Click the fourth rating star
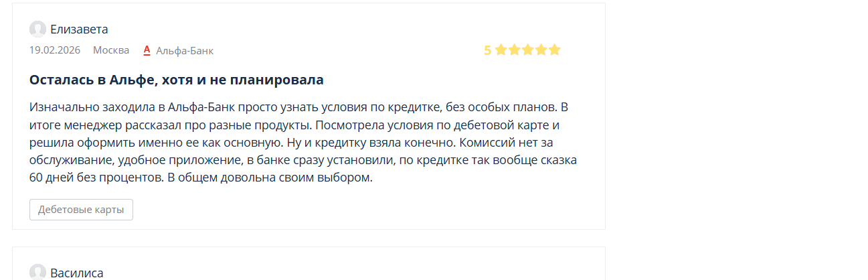 541,50
